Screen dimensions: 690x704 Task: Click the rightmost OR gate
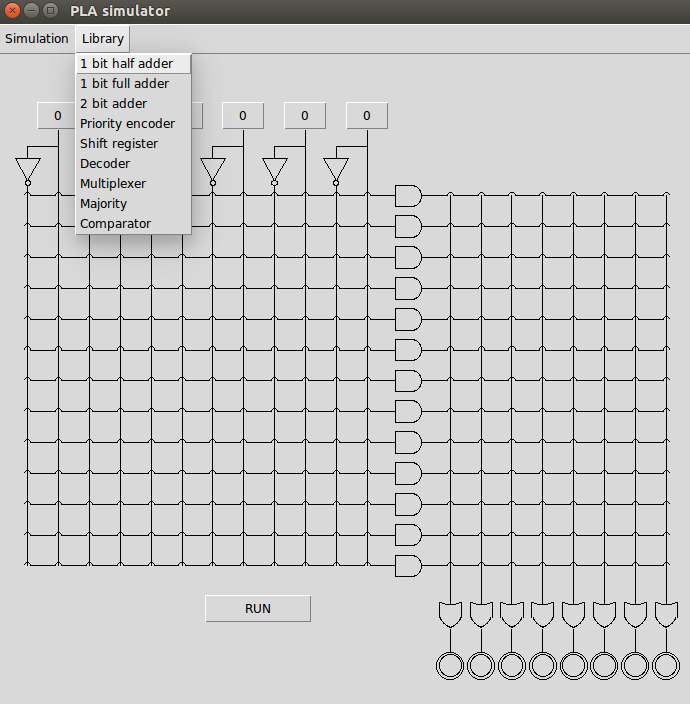666,614
